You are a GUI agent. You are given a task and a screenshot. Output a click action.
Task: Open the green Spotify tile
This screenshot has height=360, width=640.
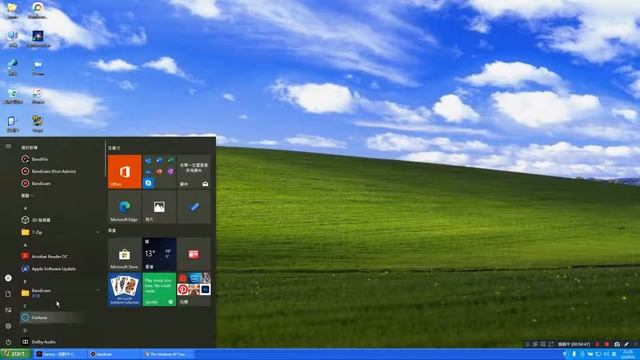tap(159, 289)
